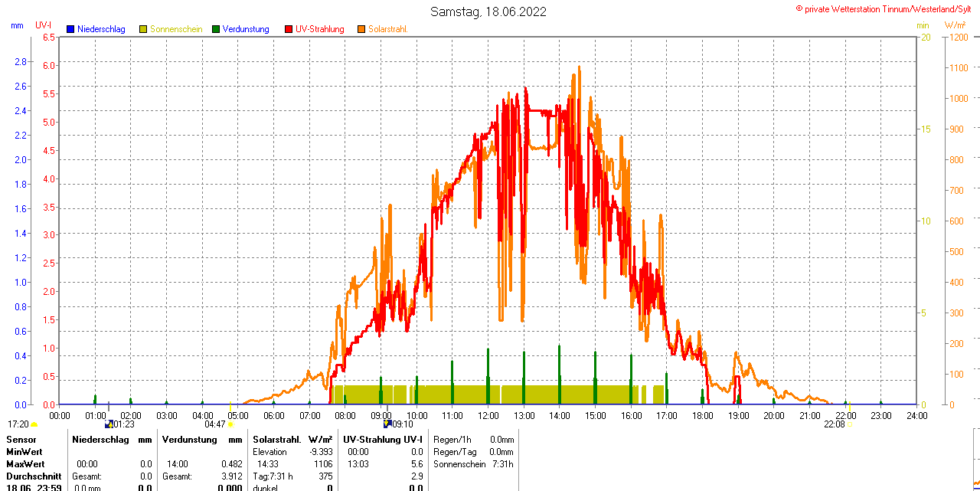Click the Verdunstung legend label
Screen dimensions: 980x491
(246, 29)
